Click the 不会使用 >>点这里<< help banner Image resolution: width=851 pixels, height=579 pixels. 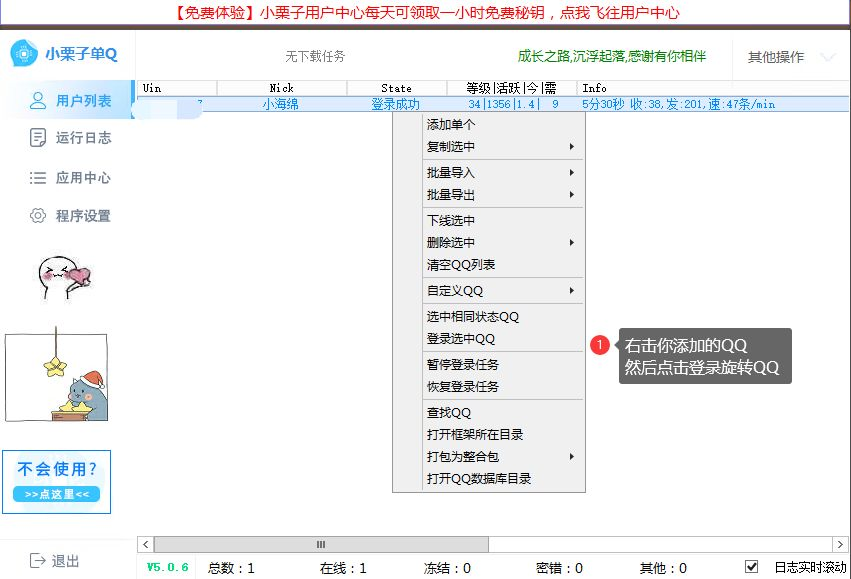[56, 482]
